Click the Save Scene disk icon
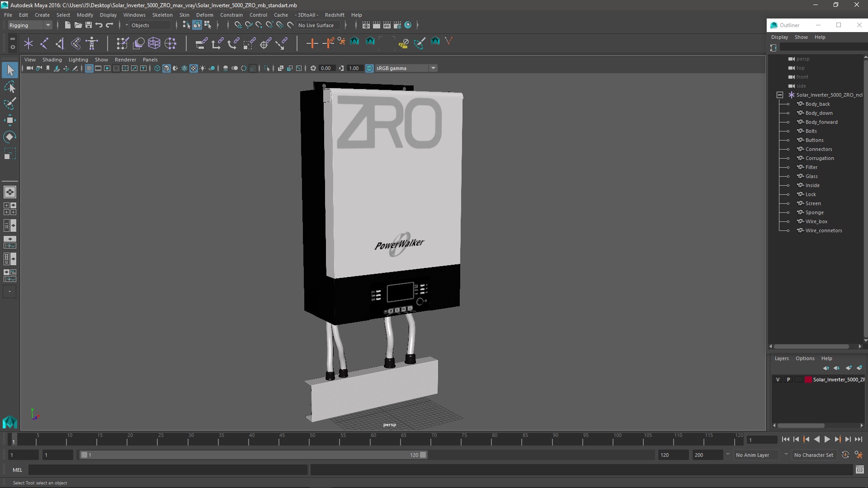 pyautogui.click(x=89, y=25)
